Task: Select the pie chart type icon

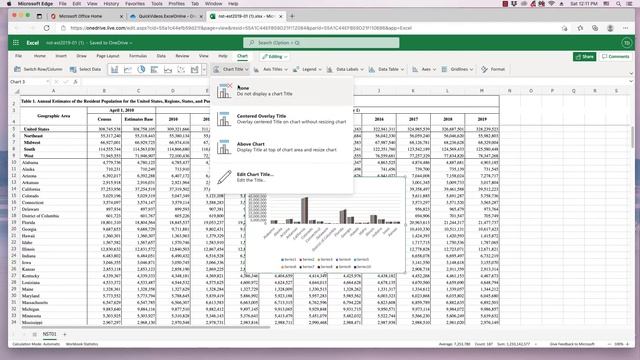Action: coord(141,70)
